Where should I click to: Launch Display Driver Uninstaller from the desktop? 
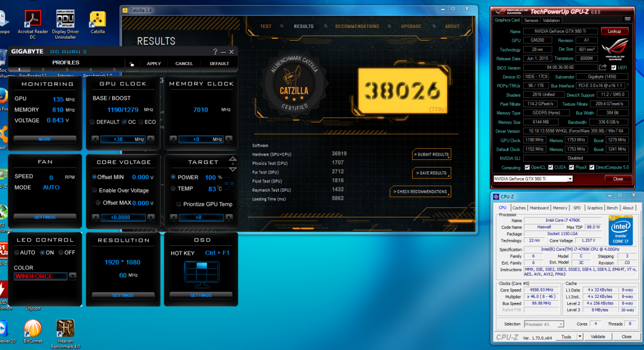[x=66, y=25]
